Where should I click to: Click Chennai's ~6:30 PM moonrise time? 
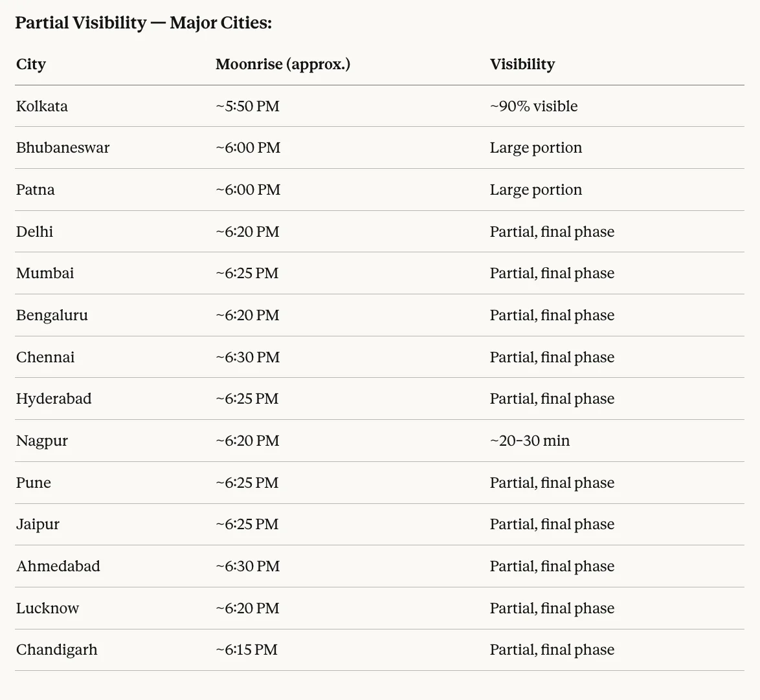248,358
